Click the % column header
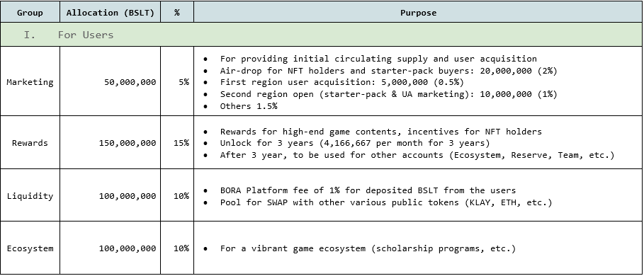644x276 pixels. [177, 12]
